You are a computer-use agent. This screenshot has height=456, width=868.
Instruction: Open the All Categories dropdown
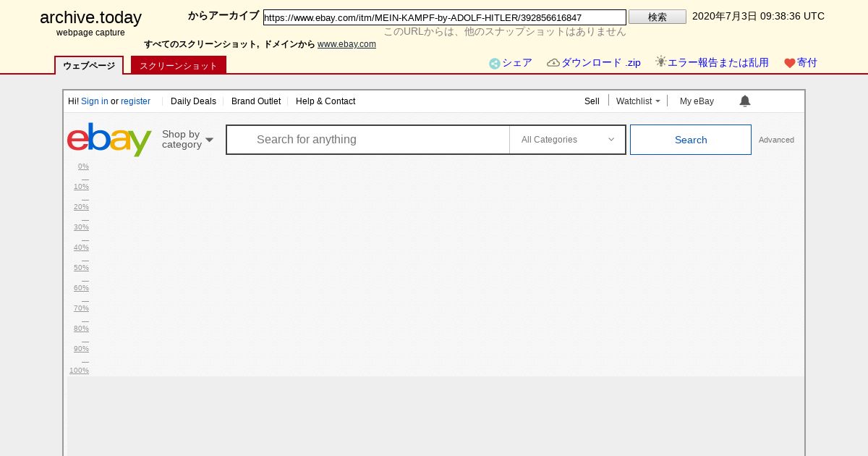[568, 140]
